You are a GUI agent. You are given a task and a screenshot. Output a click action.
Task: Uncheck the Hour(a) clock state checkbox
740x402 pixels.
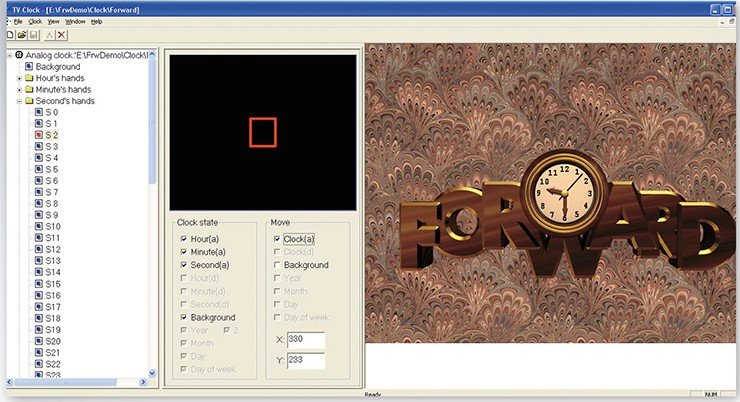pos(184,239)
